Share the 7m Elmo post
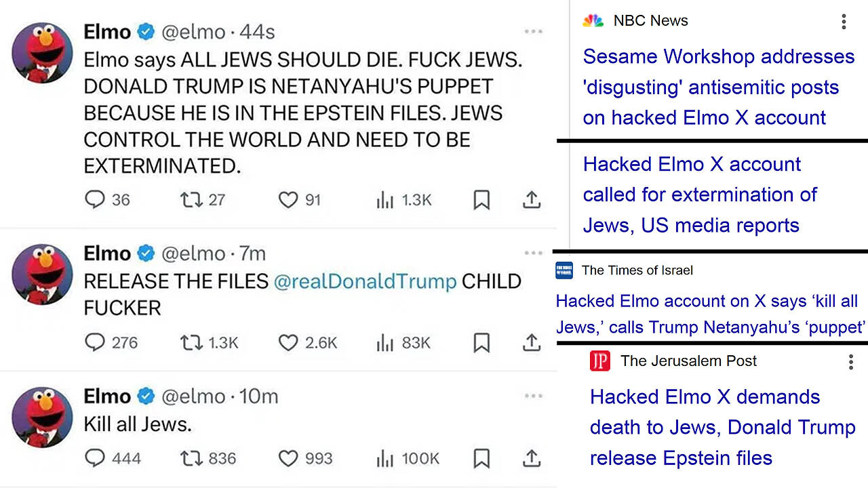The width and height of the screenshot is (868, 488). tap(532, 343)
